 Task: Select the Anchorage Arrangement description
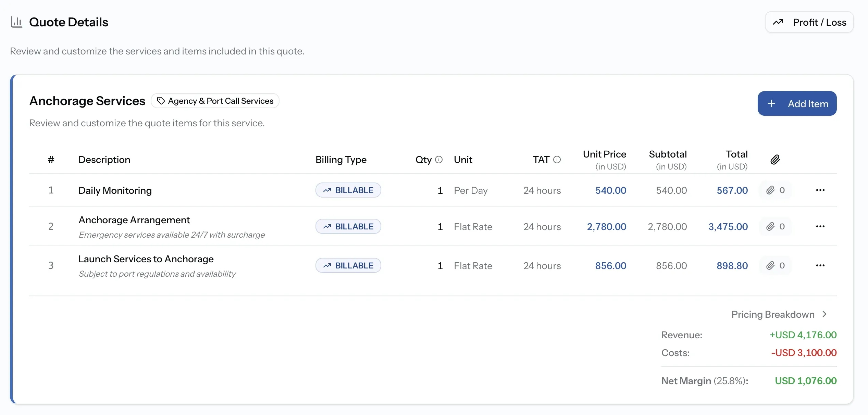coord(134,220)
